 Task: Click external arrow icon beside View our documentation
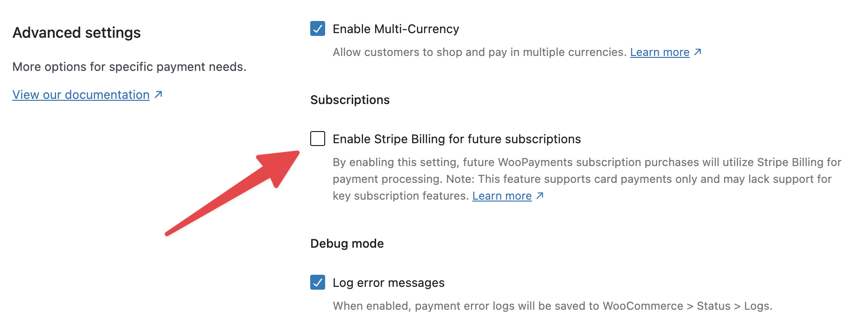tap(158, 95)
